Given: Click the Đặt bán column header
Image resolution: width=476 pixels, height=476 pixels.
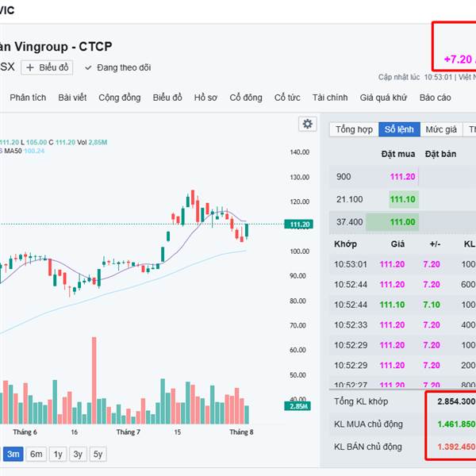Looking at the screenshot, I should [x=440, y=154].
